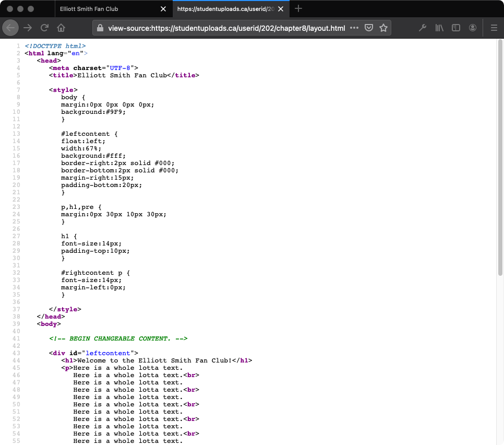Click the 'background:#9F9;' declaration
The image size is (504, 445).
click(x=93, y=112)
